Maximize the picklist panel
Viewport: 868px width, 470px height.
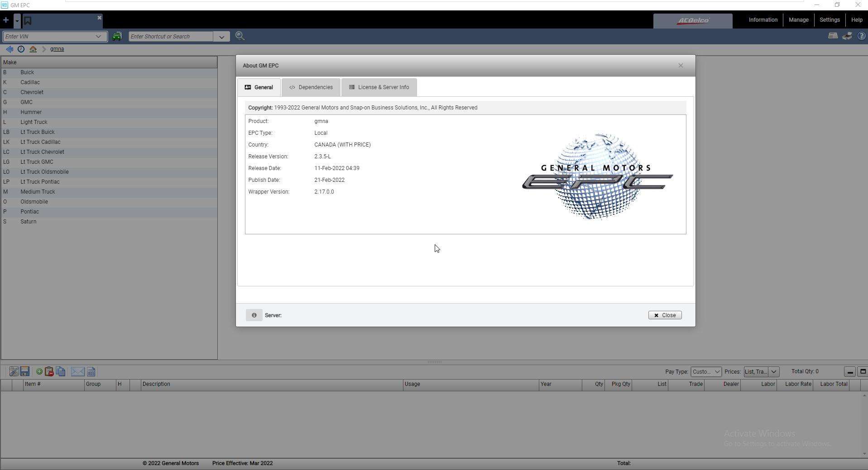[863, 372]
